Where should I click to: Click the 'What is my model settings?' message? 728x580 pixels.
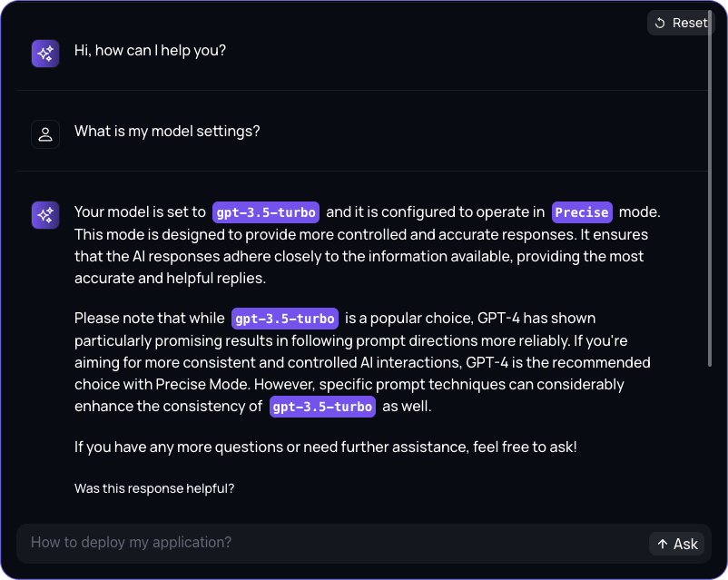pos(167,131)
